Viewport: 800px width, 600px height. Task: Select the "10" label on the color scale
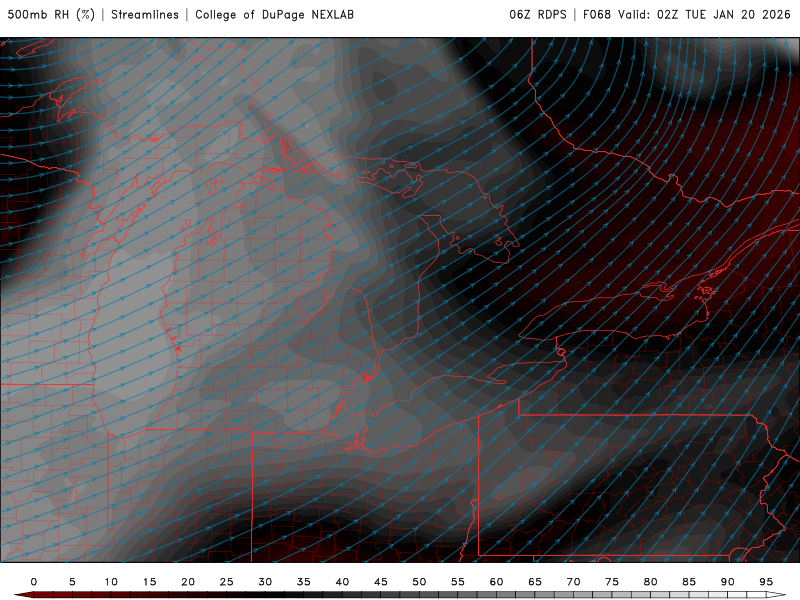point(111,582)
